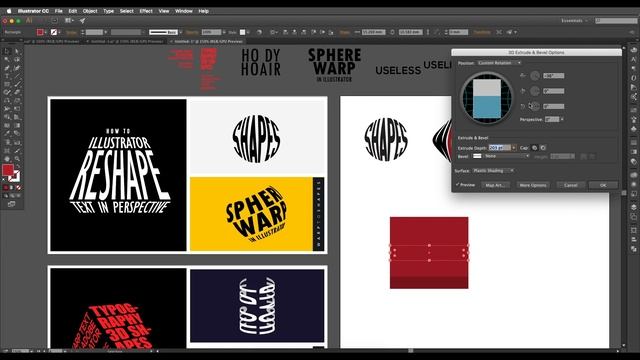Click the Stroke weight stepper arrows
Viewport: 640px width, 360px height.
click(82, 32)
